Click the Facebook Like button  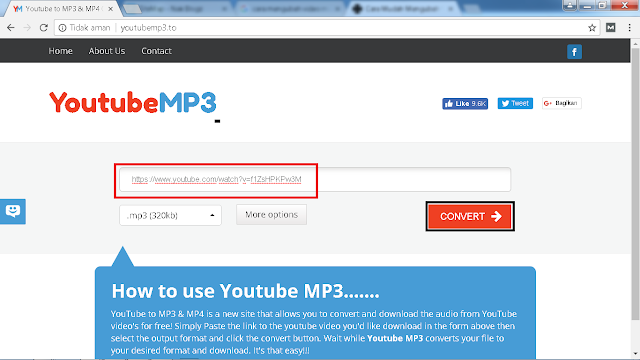[465, 104]
